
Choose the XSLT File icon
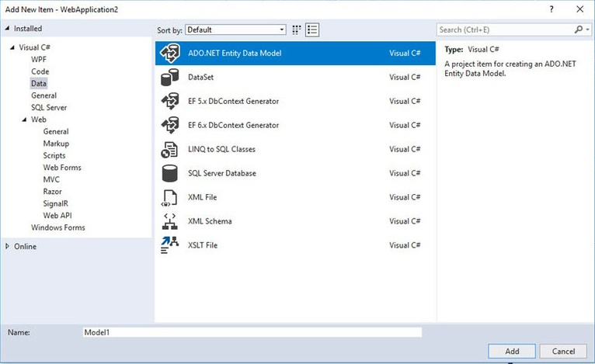(169, 245)
